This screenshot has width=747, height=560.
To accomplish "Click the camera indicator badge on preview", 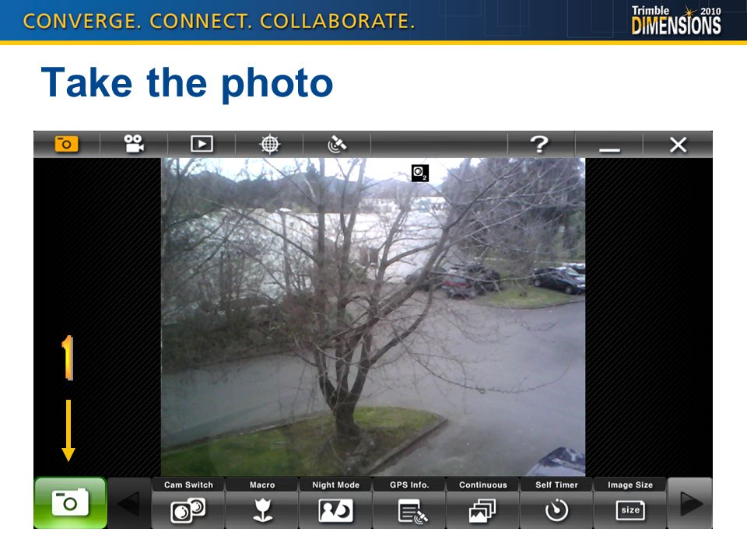I will (x=419, y=173).
